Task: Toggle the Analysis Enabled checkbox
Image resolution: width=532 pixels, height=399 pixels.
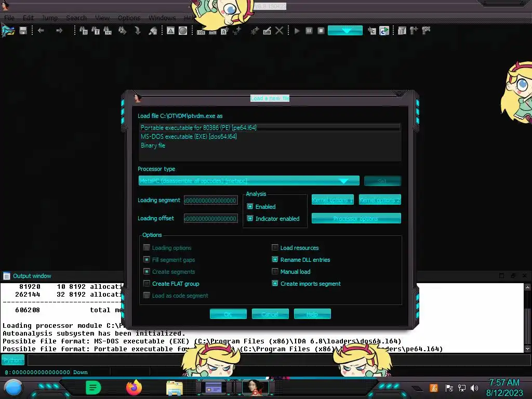Action: tap(250, 206)
